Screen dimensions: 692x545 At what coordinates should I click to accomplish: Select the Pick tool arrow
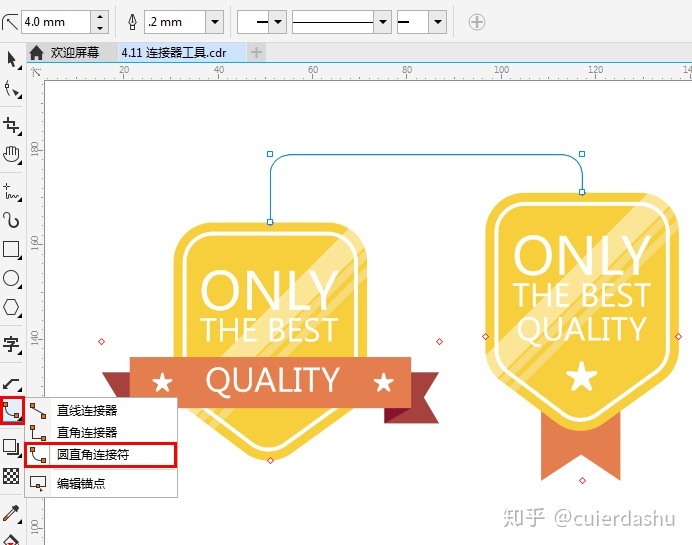pos(12,60)
